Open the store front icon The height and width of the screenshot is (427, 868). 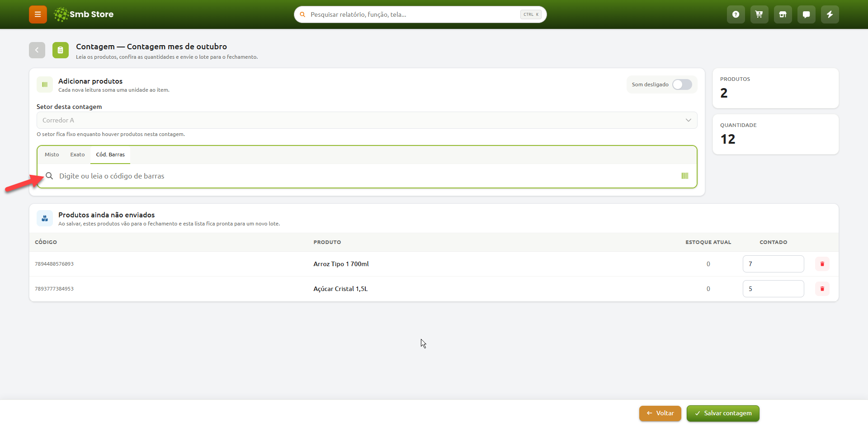click(783, 14)
